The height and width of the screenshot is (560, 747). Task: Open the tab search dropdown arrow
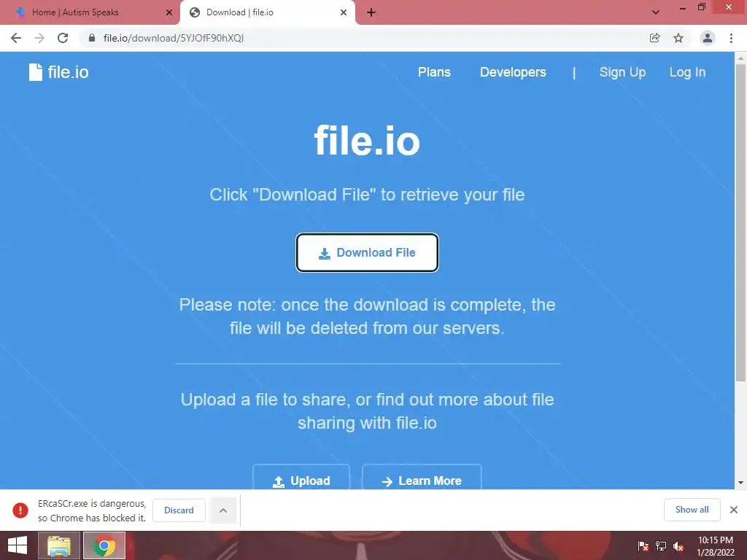click(656, 12)
